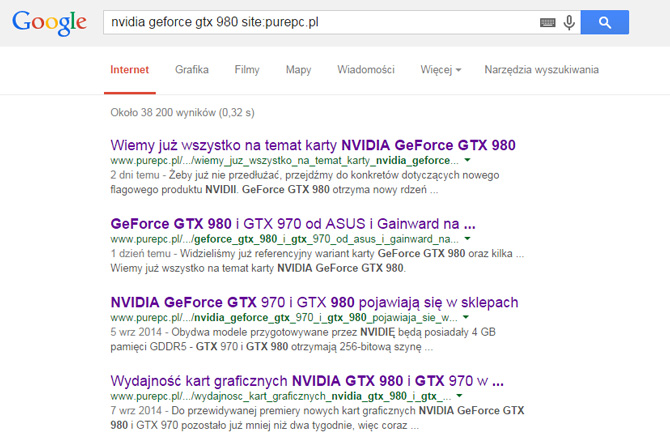This screenshot has width=670, height=443.
Task: Expand arrow next to wydajnosc_kart_graficznych URL
Action: click(459, 396)
